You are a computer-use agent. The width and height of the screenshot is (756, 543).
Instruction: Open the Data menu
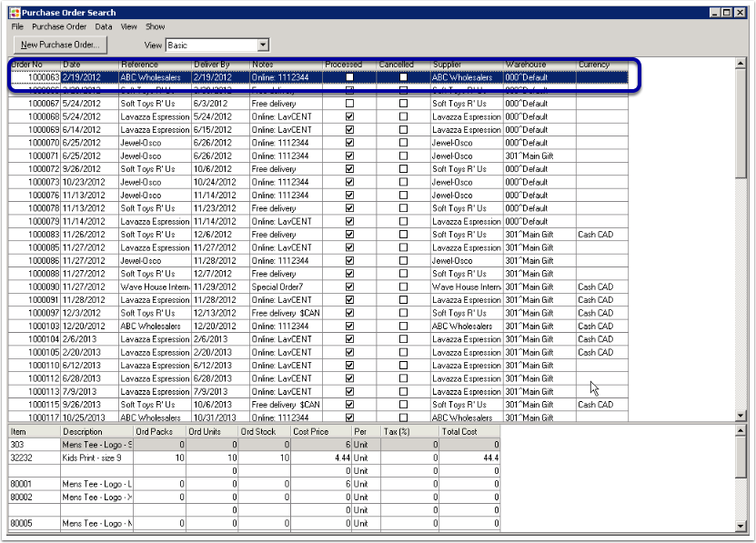point(102,27)
